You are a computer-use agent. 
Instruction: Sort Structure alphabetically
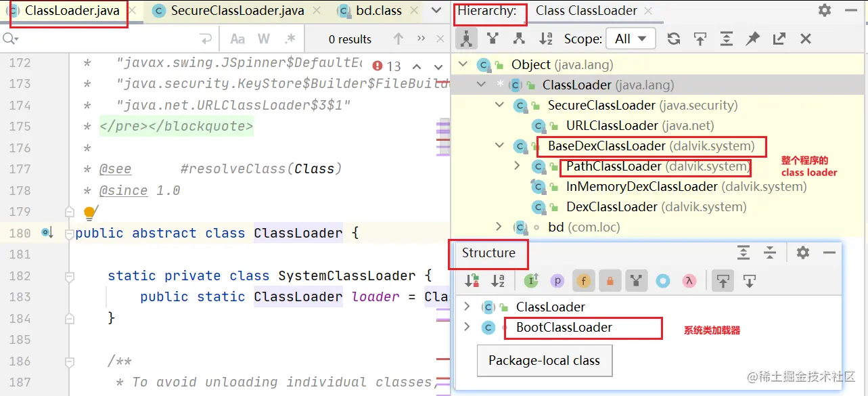point(497,280)
